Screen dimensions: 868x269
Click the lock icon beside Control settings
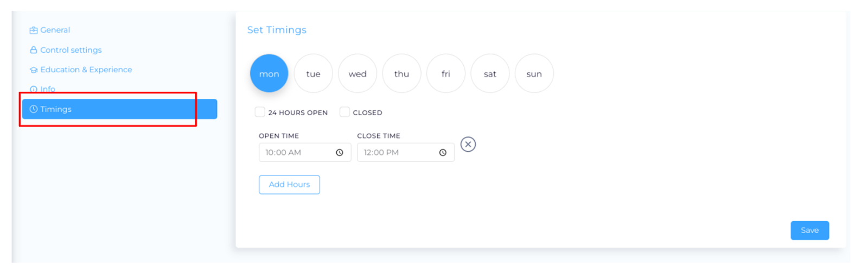tap(34, 50)
